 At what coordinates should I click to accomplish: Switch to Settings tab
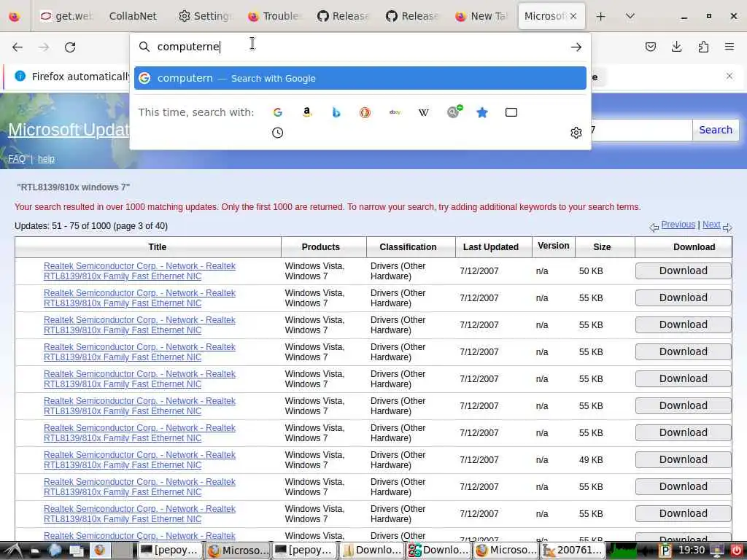[x=205, y=16]
